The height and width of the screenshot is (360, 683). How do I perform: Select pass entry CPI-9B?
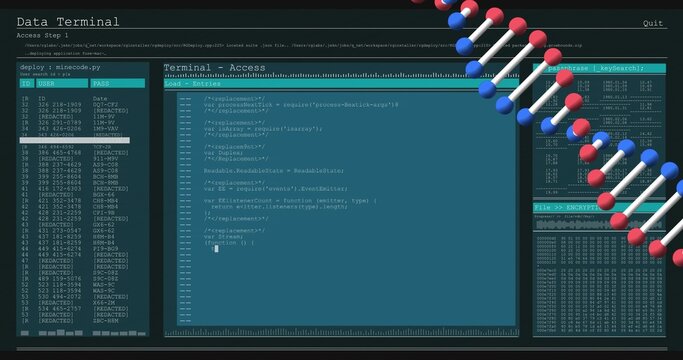[x=103, y=213]
